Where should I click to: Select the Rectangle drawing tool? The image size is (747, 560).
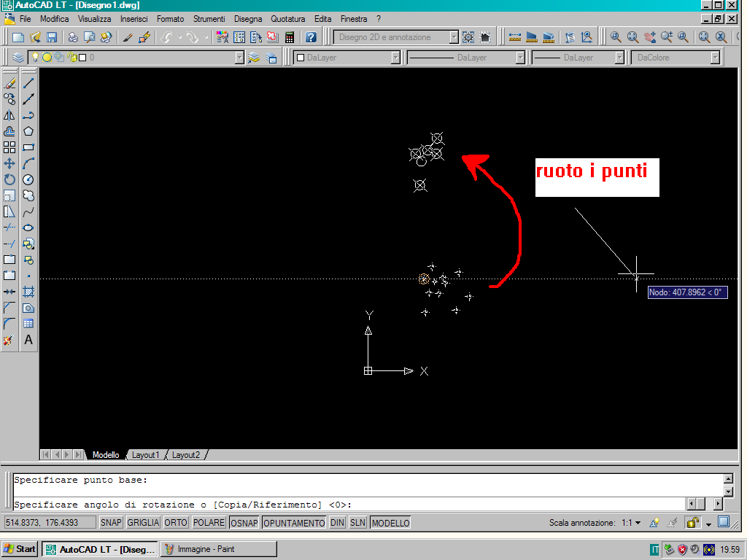coord(28,147)
